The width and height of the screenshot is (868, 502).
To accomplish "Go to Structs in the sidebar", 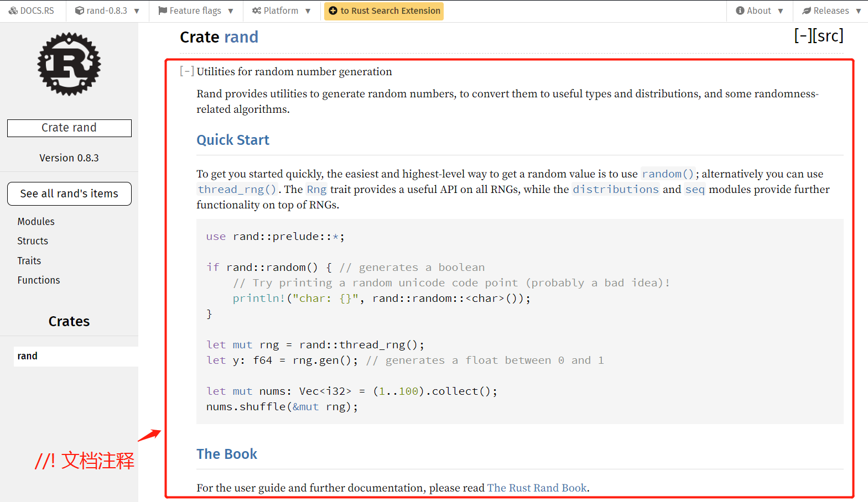I will tap(33, 241).
